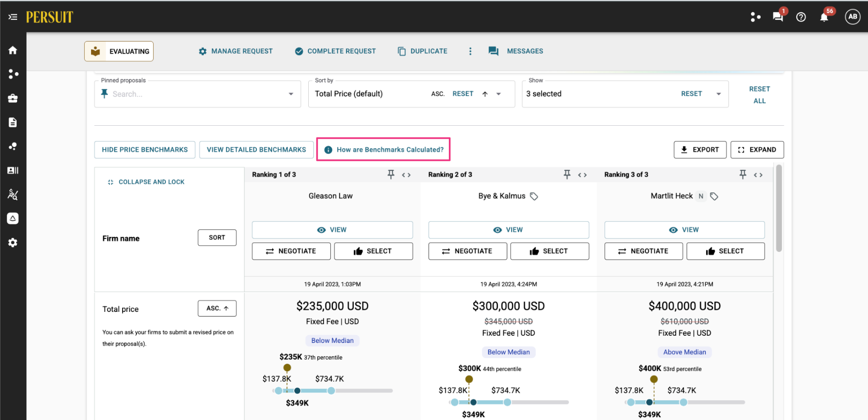Open How are Benchmarks Calculated link
The width and height of the screenshot is (868, 420).
[384, 150]
